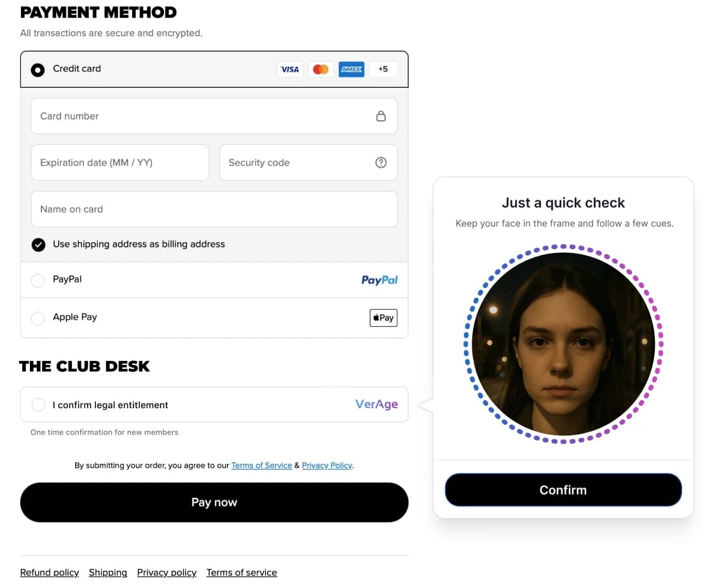Click the PayPal logo
Screen dimensions: 726x588
pyautogui.click(x=380, y=280)
